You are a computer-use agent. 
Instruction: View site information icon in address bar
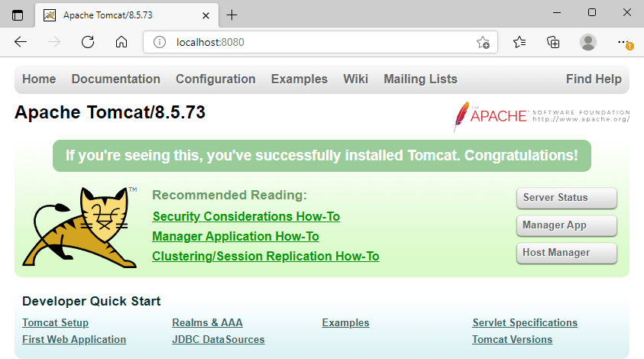click(x=159, y=42)
